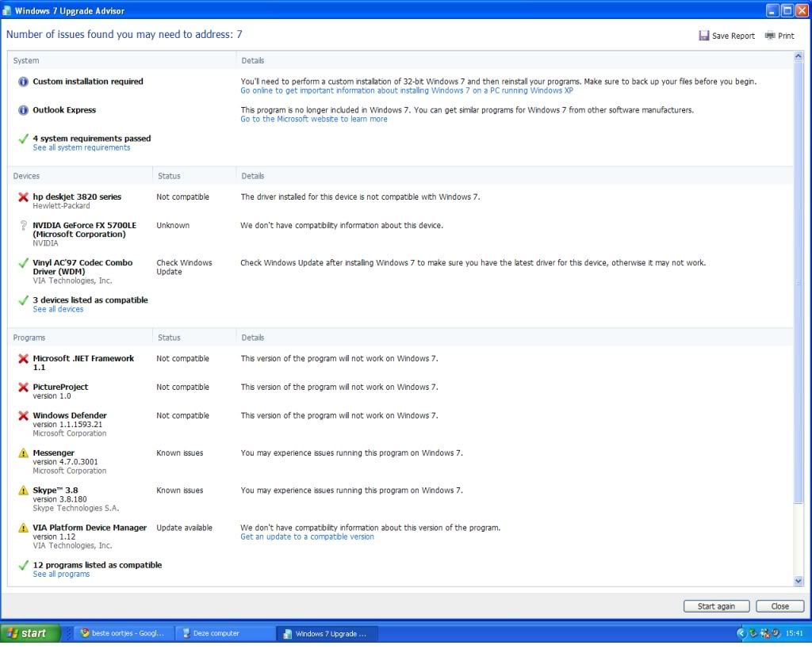
Task: Click 'Number of issues found' heading
Action: pos(124,34)
